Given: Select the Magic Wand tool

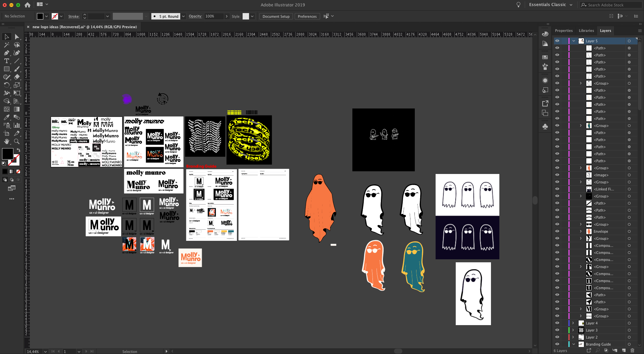Looking at the screenshot, I should point(7,45).
